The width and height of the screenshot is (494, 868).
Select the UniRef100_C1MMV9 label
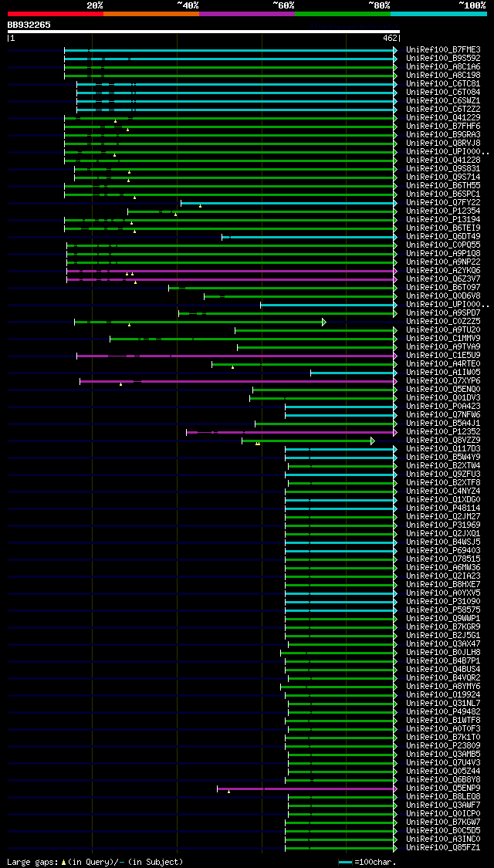[443, 338]
